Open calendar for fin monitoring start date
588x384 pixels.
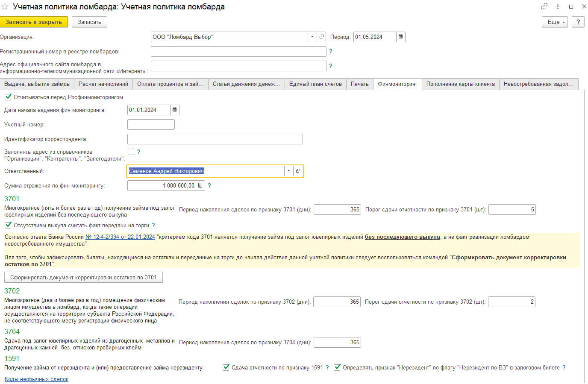point(174,110)
